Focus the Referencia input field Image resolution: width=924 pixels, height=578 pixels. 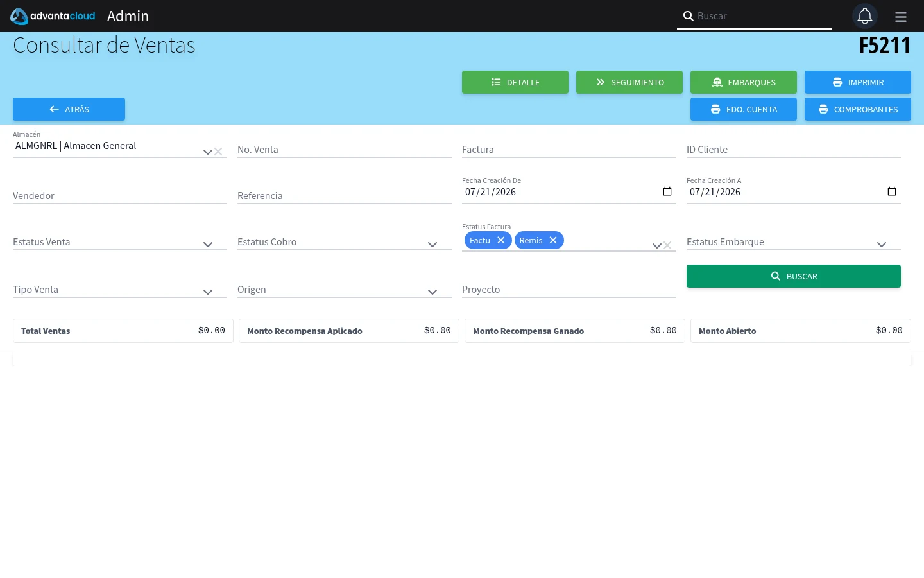point(345,196)
